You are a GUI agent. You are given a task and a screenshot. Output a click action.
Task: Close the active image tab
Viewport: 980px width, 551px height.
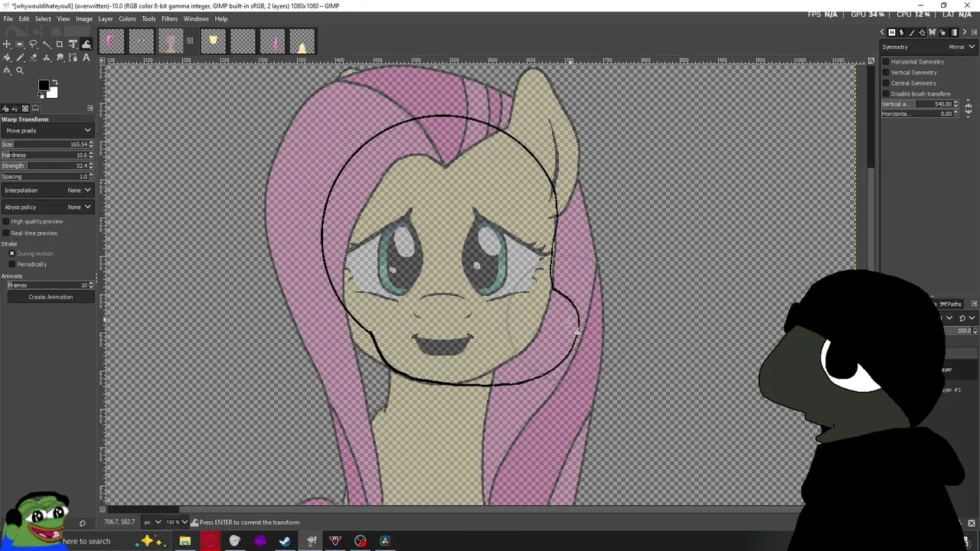pyautogui.click(x=190, y=41)
